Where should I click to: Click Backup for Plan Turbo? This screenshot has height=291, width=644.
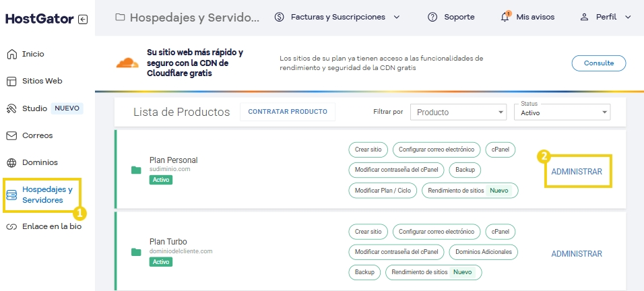coord(364,273)
